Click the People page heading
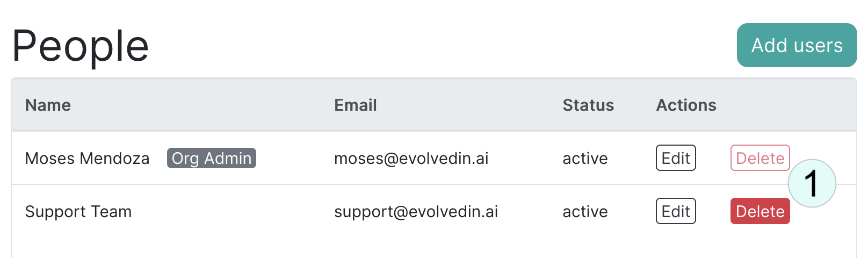 pos(81,46)
